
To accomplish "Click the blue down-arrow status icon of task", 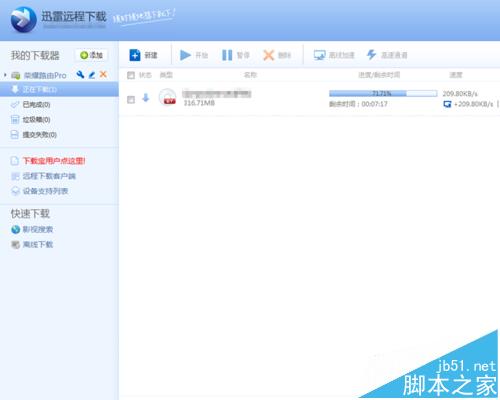I will coord(146,98).
